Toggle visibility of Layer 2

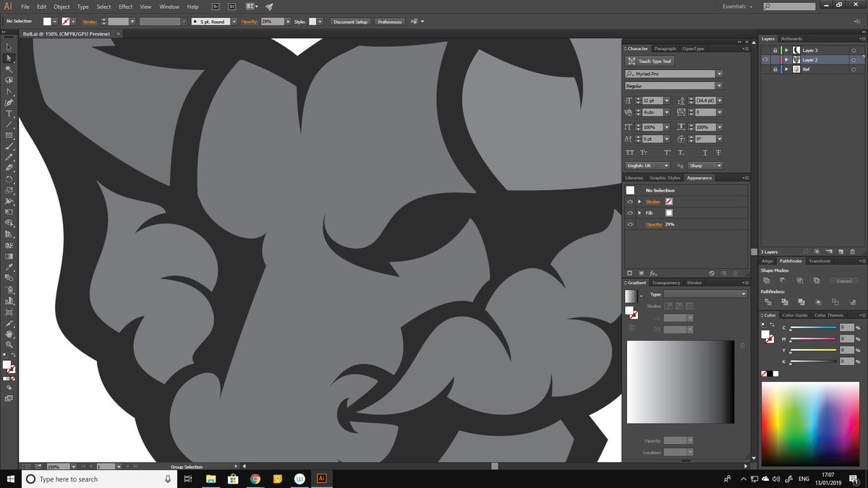click(x=766, y=60)
